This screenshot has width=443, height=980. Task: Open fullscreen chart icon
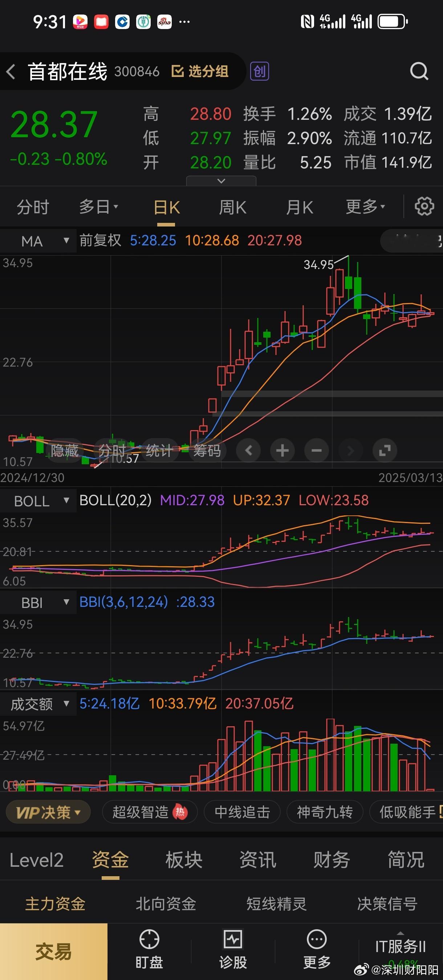click(x=385, y=451)
